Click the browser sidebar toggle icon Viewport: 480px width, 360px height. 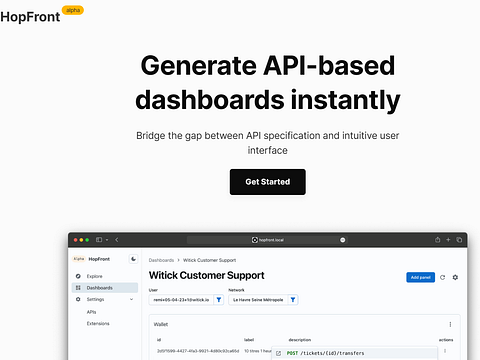click(99, 240)
